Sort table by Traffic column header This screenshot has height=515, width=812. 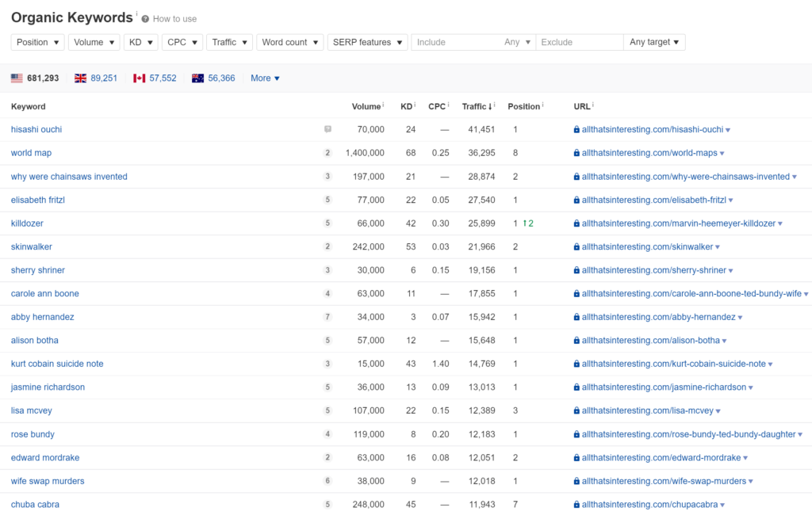(x=477, y=106)
